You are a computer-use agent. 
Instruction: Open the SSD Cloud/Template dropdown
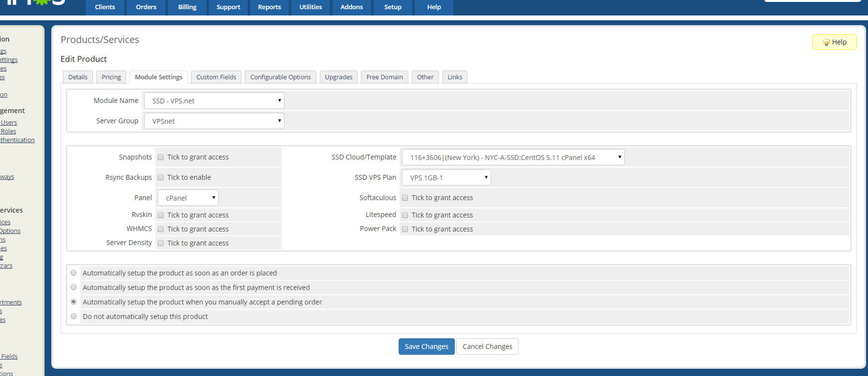click(513, 157)
